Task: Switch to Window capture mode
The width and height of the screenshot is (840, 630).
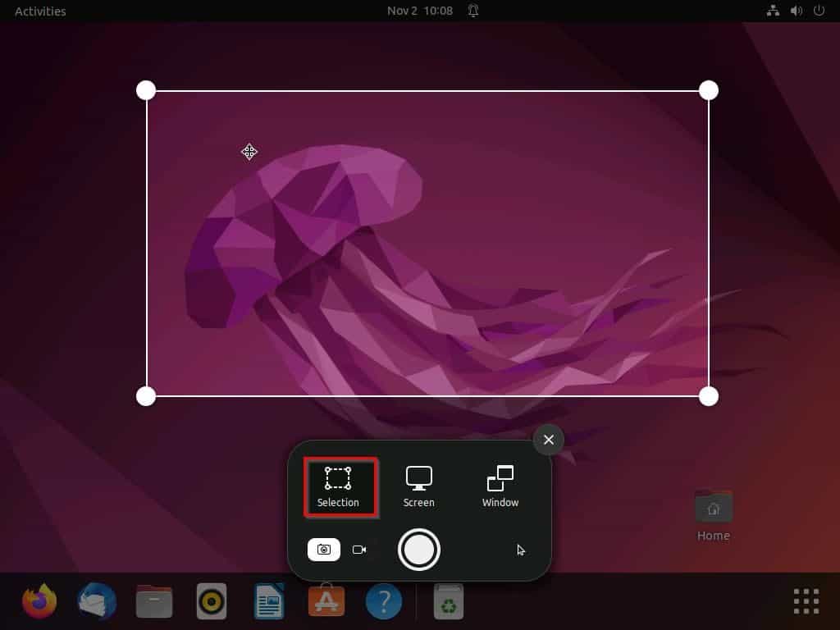Action: 500,487
